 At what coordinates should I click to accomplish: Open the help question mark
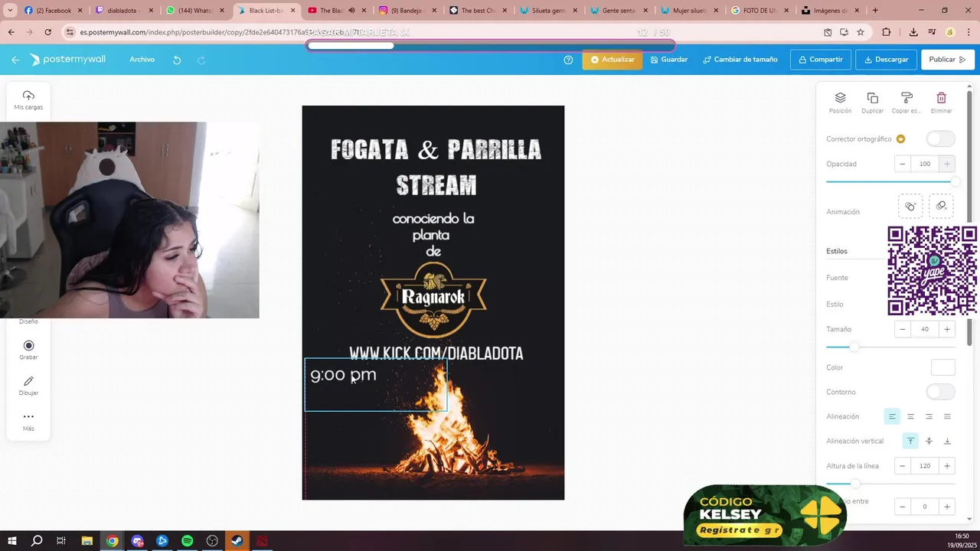(x=568, y=60)
